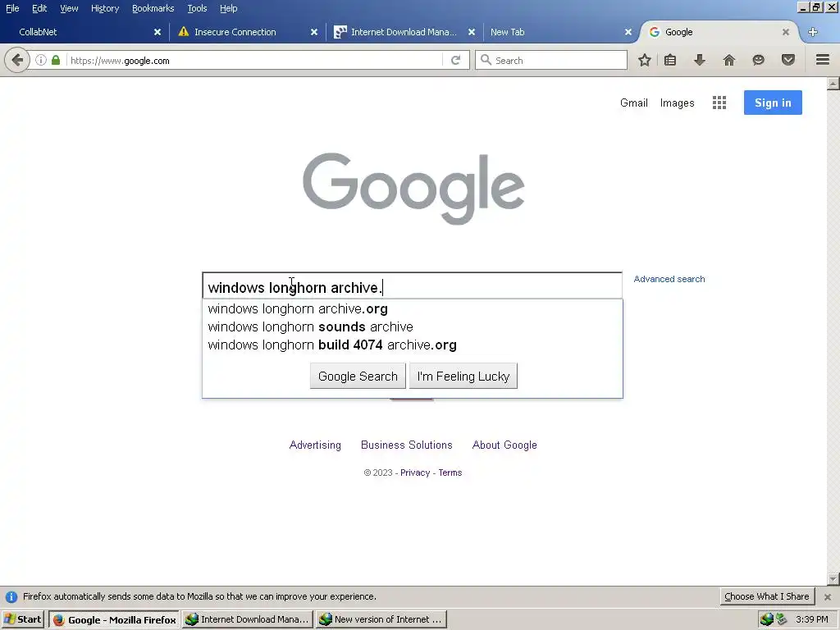This screenshot has width=840, height=630.
Task: Click the network tray icon beside the clock
Action: 782,619
